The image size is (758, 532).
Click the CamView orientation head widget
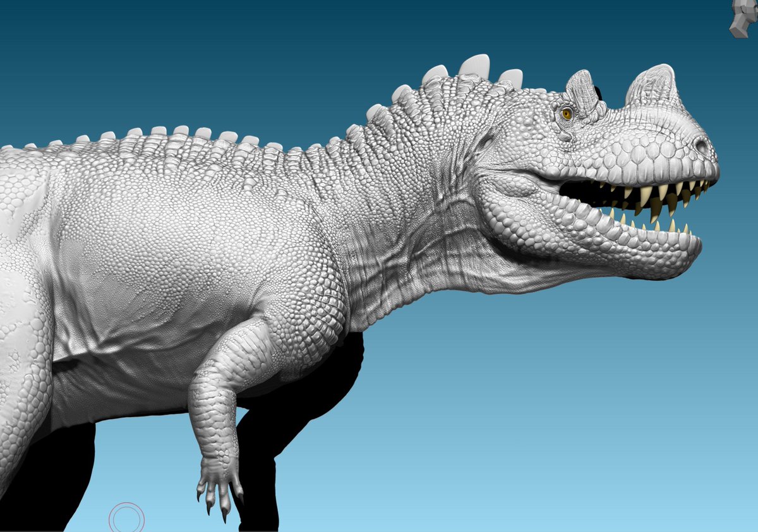point(743,18)
